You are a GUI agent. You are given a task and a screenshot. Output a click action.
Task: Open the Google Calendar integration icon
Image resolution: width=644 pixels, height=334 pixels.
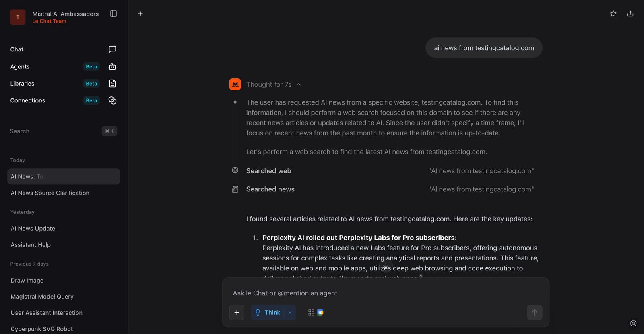(x=321, y=312)
